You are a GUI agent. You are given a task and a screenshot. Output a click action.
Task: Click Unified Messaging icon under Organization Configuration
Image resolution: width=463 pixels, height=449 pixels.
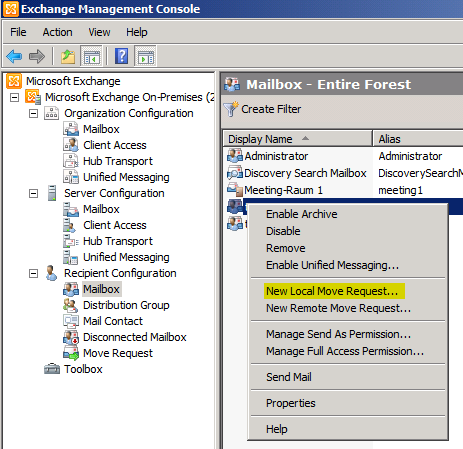coord(71,177)
